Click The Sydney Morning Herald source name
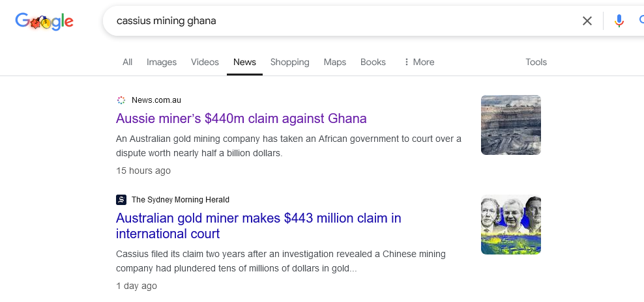The width and height of the screenshot is (644, 302). click(181, 200)
